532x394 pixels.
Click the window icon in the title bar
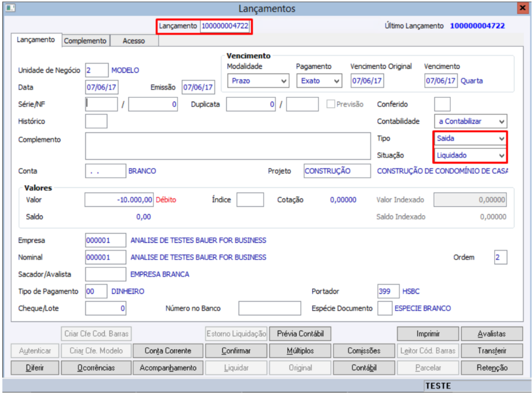[x=10, y=8]
